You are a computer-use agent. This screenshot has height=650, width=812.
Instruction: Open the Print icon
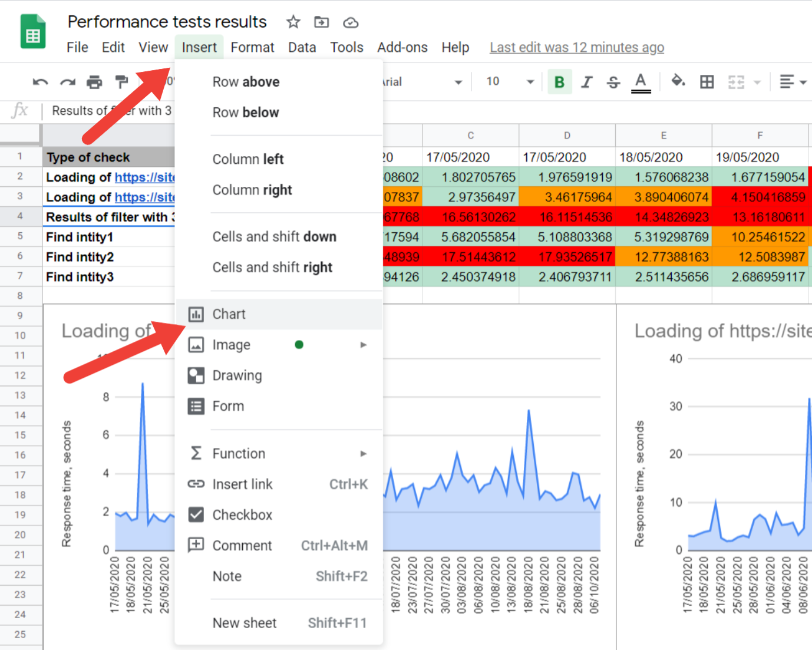(x=94, y=82)
